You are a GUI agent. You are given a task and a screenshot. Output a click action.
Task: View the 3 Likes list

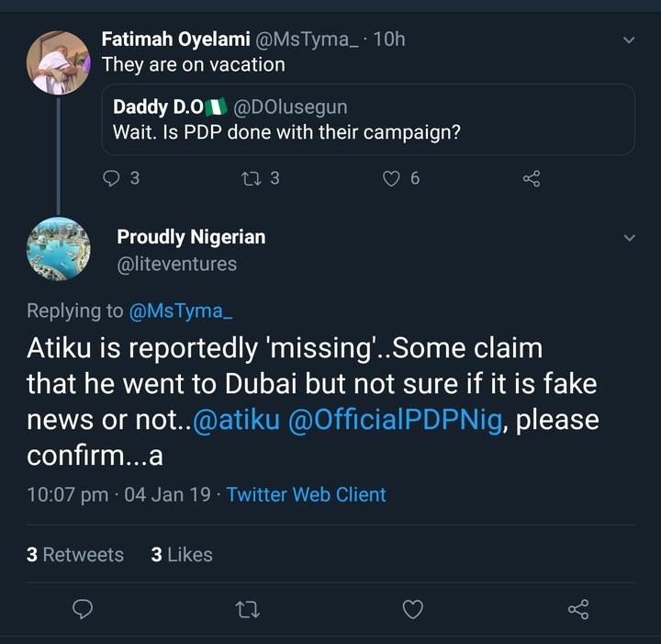[182, 555]
